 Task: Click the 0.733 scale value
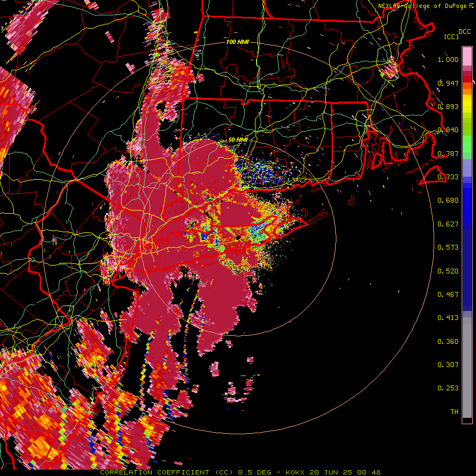[x=448, y=177]
